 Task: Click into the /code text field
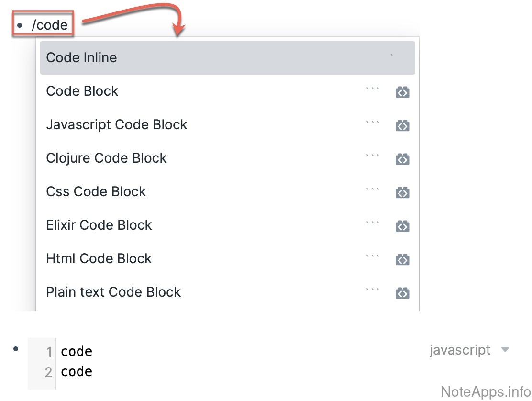[50, 25]
